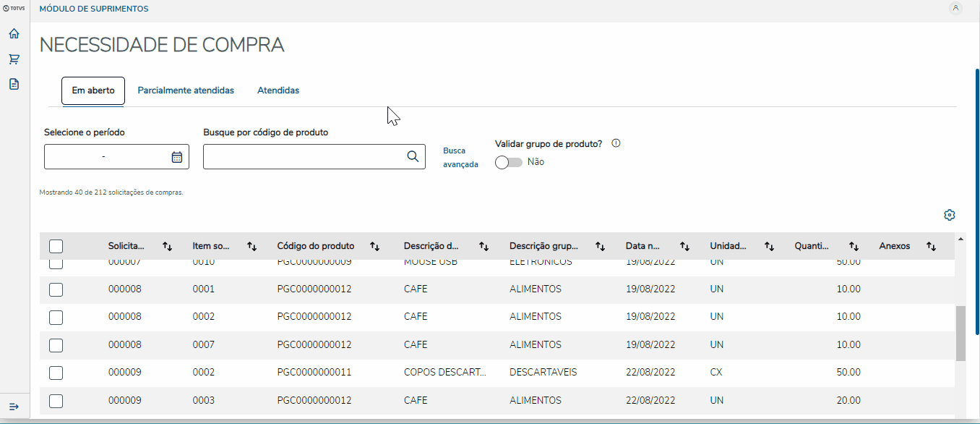980x424 pixels.
Task: Sort the Anexos column arrows
Action: [x=931, y=246]
